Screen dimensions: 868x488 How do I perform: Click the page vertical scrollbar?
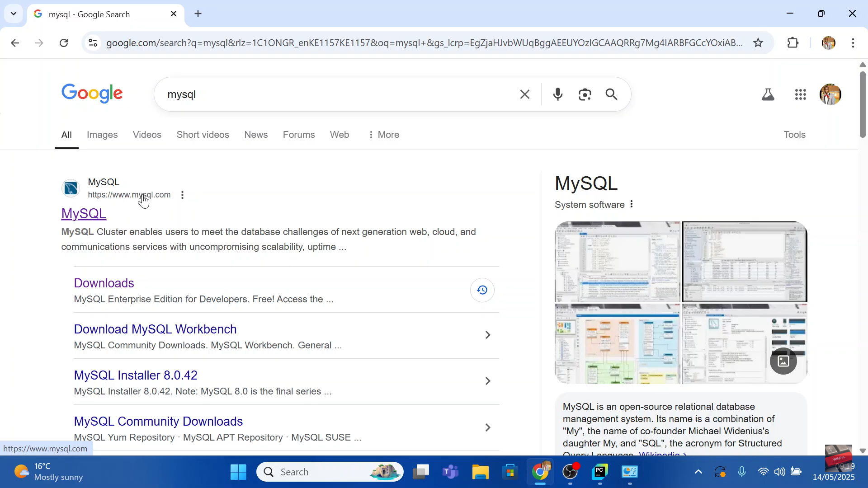[863, 105]
